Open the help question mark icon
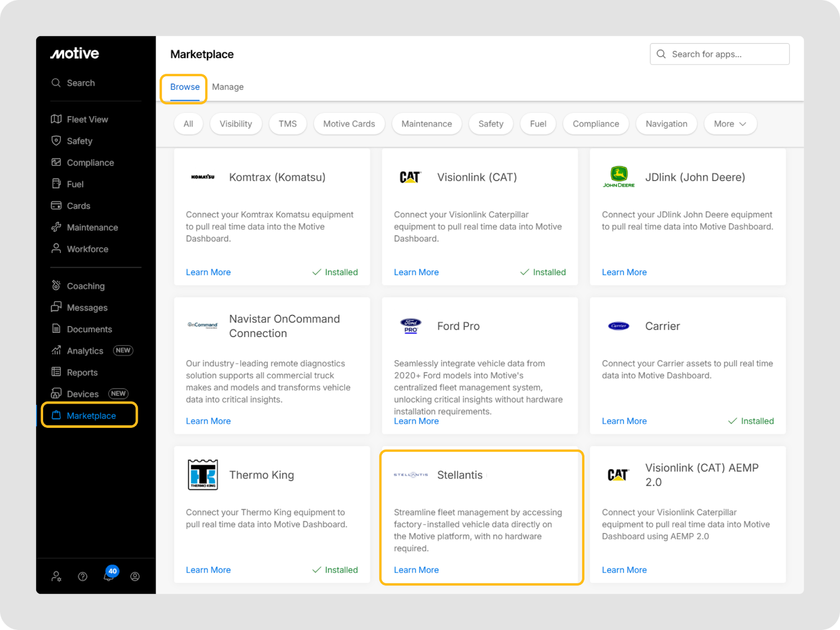 (x=82, y=576)
